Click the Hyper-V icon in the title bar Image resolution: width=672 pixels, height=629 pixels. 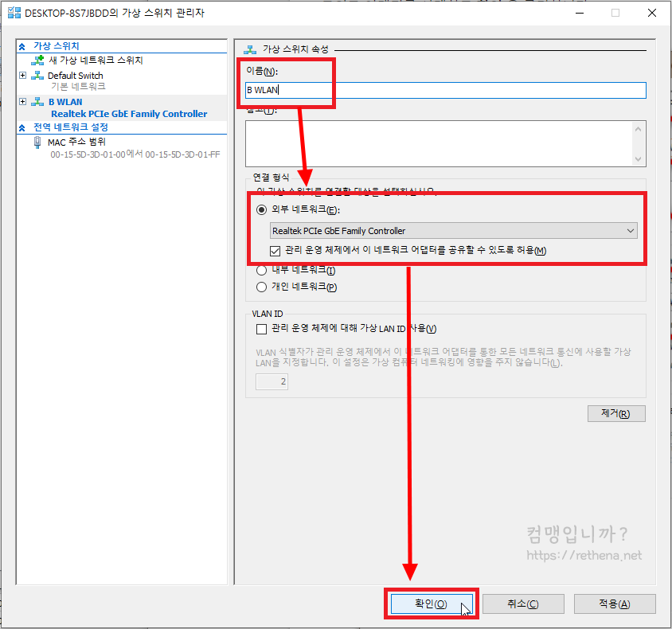click(12, 11)
